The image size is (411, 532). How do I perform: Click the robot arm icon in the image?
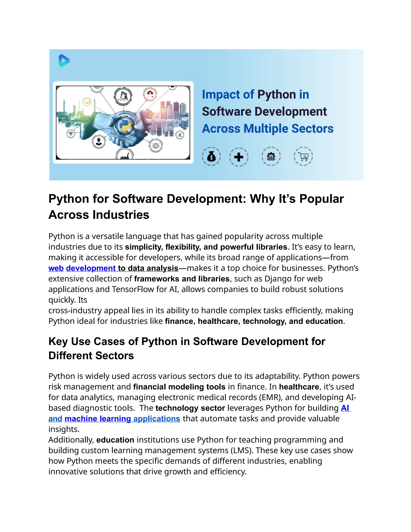123,96
